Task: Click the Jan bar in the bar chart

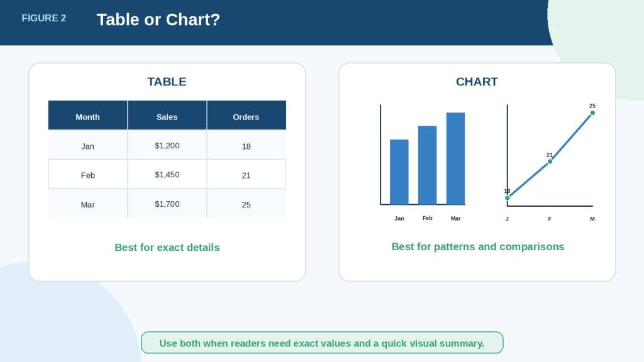Action: point(399,172)
